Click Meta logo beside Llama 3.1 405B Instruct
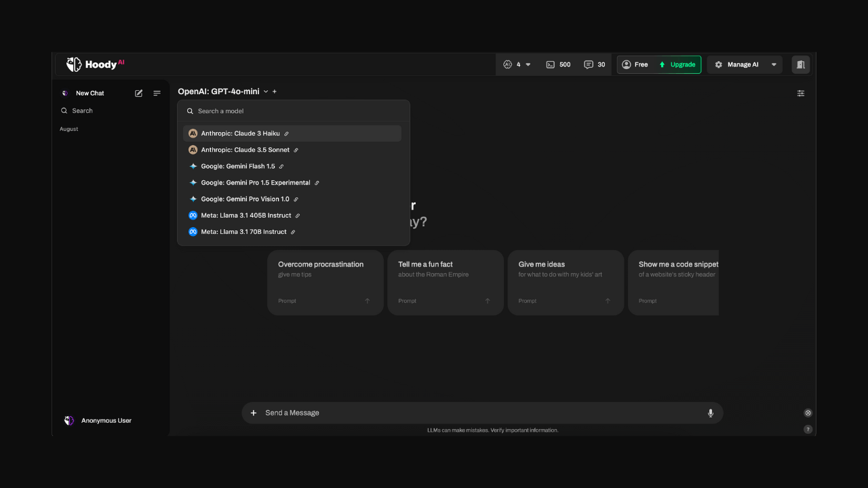This screenshot has width=868, height=488. 193,216
